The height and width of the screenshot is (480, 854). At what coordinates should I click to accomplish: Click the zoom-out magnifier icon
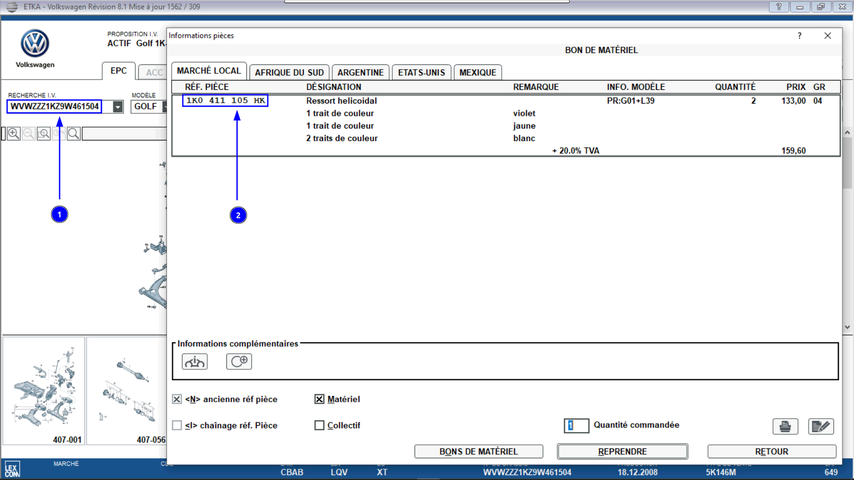29,133
